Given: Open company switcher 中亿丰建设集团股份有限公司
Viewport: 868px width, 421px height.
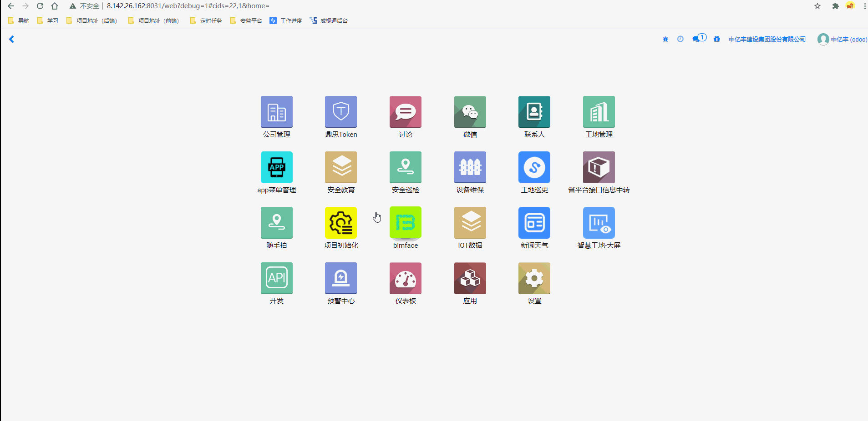Looking at the screenshot, I should click(x=767, y=40).
